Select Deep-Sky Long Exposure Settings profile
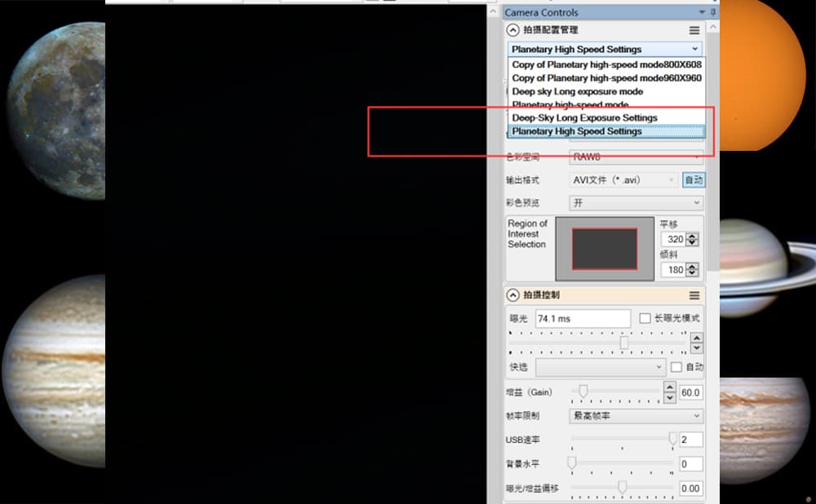 click(584, 118)
